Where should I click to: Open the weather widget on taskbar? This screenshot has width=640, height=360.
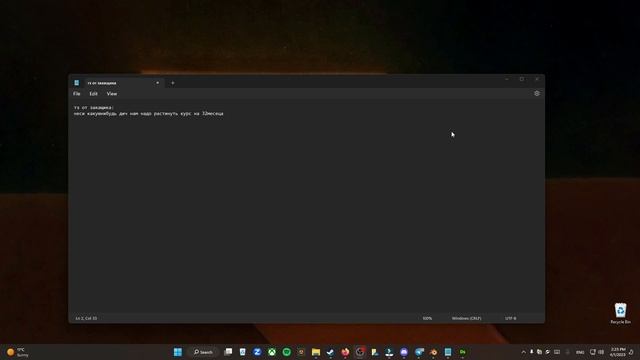18,352
